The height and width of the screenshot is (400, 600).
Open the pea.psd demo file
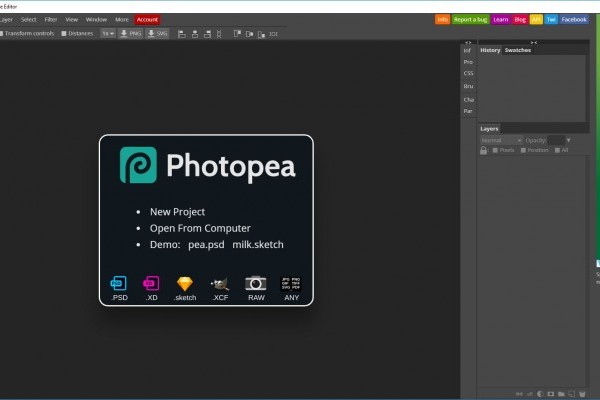(206, 245)
